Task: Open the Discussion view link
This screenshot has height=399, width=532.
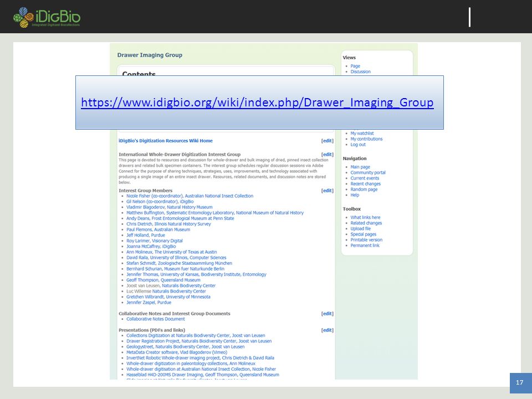Action: [x=360, y=71]
